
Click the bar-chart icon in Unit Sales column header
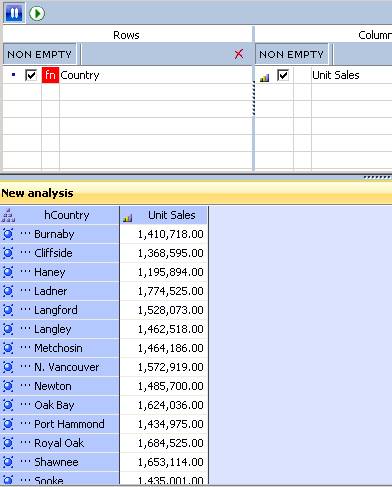(128, 218)
